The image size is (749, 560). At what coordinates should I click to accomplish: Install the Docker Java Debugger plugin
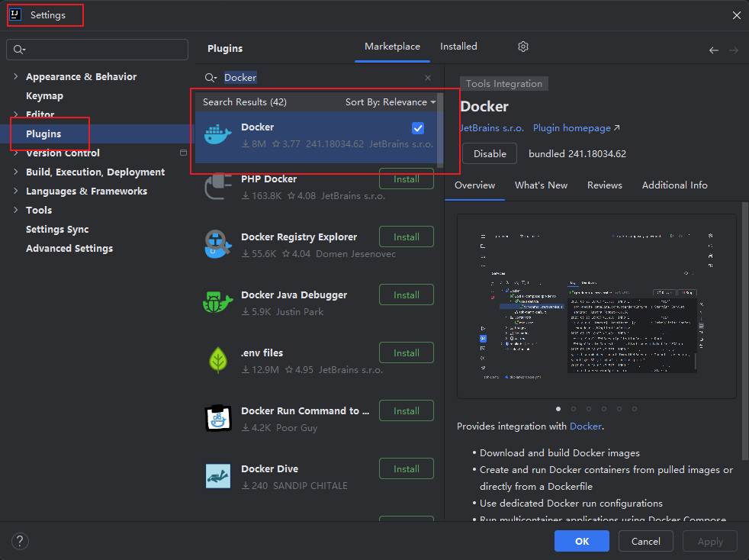pyautogui.click(x=407, y=294)
